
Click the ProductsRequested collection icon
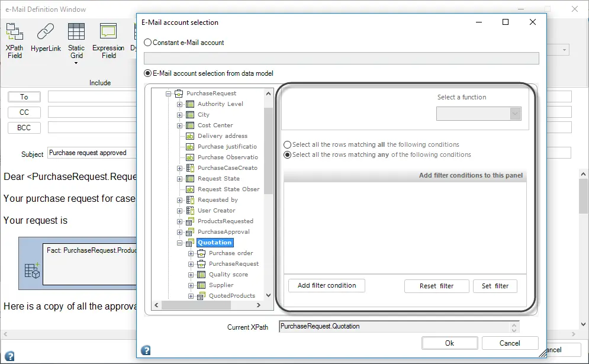190,221
